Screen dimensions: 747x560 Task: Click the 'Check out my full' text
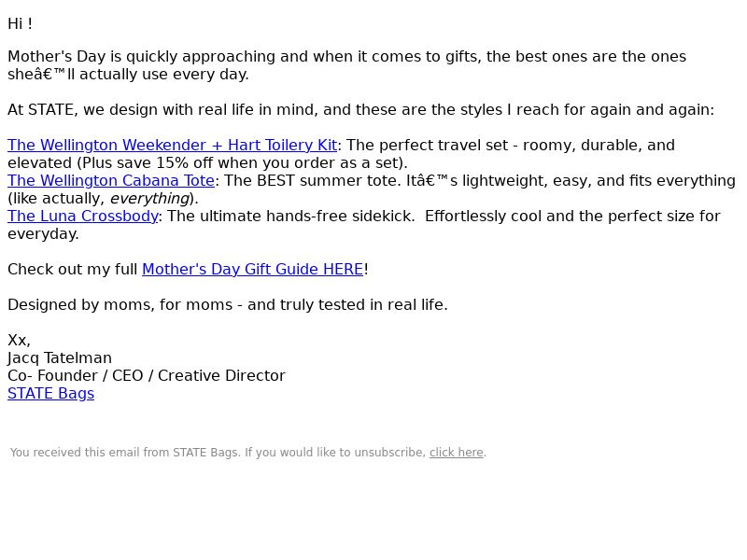point(73,270)
